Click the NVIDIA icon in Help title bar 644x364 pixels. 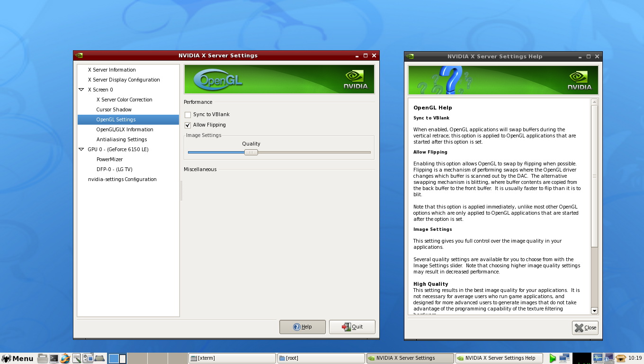point(410,56)
